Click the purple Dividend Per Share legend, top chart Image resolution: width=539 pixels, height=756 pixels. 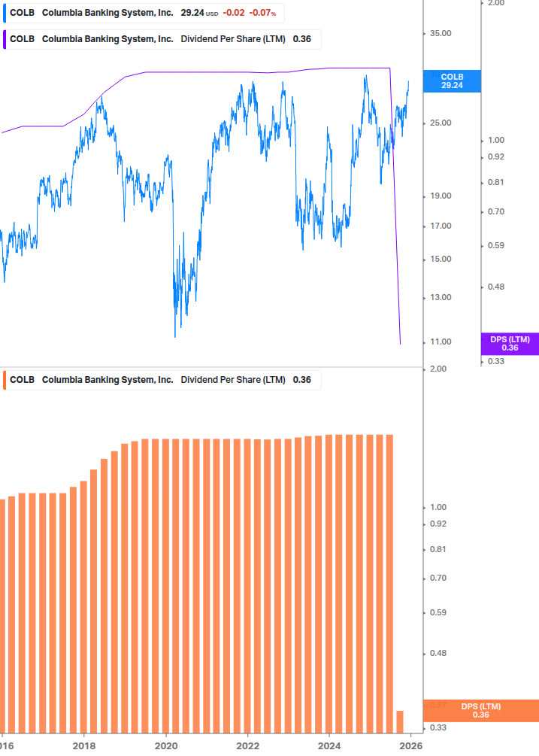(x=162, y=39)
